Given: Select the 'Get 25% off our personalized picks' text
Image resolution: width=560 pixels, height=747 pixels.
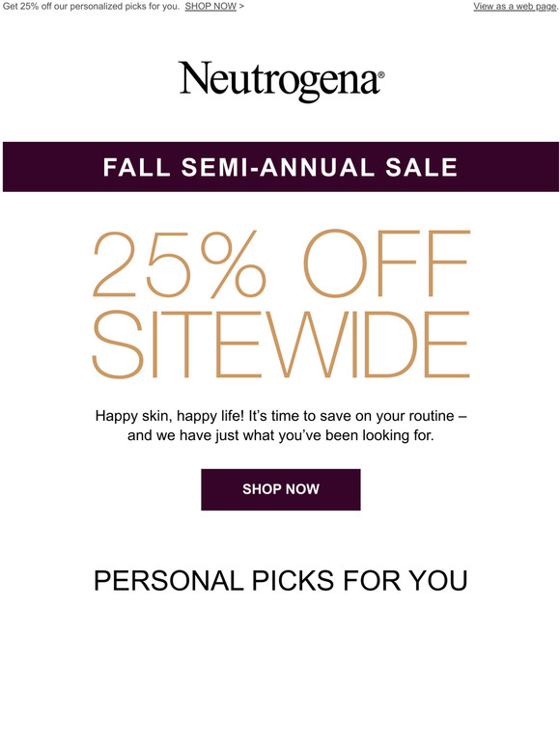Looking at the screenshot, I should [x=91, y=6].
